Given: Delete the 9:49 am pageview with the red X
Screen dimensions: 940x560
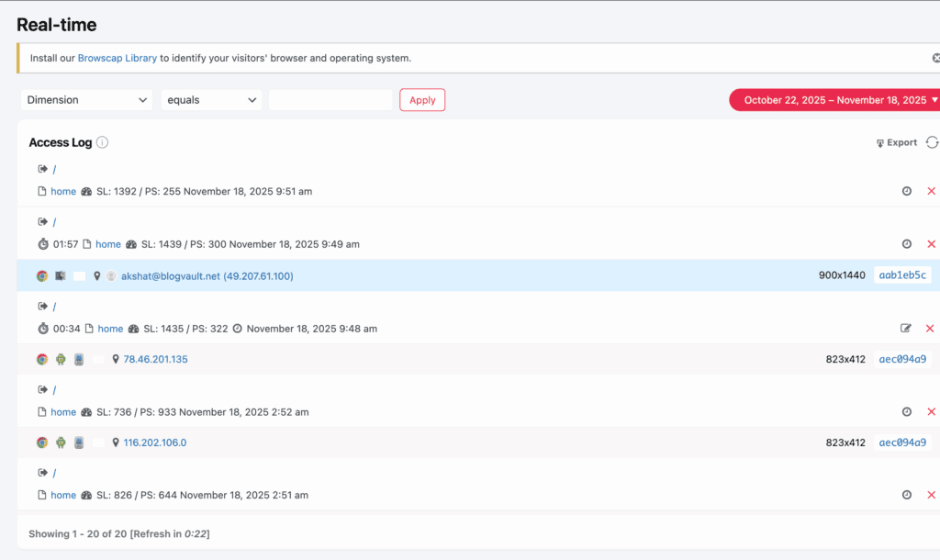Looking at the screenshot, I should [x=931, y=244].
